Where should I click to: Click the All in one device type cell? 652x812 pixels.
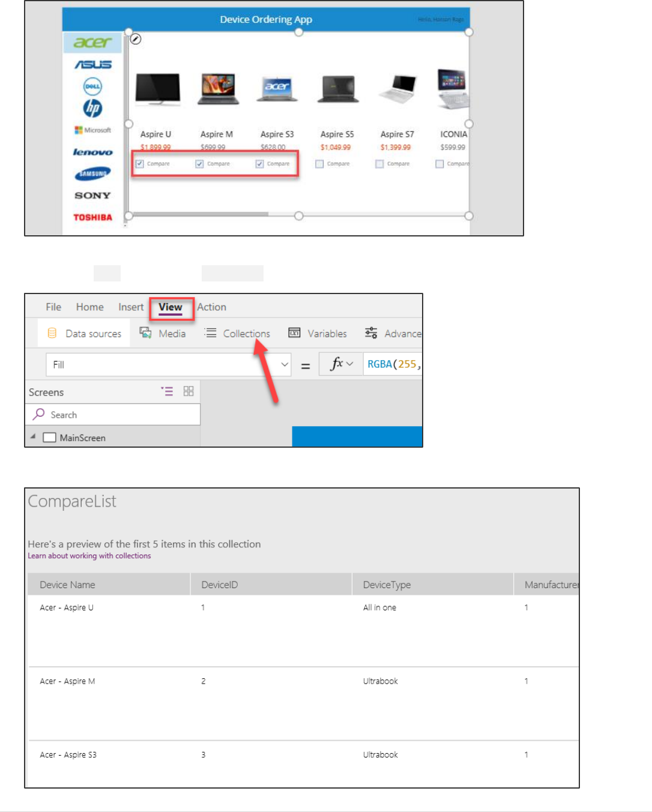(379, 607)
